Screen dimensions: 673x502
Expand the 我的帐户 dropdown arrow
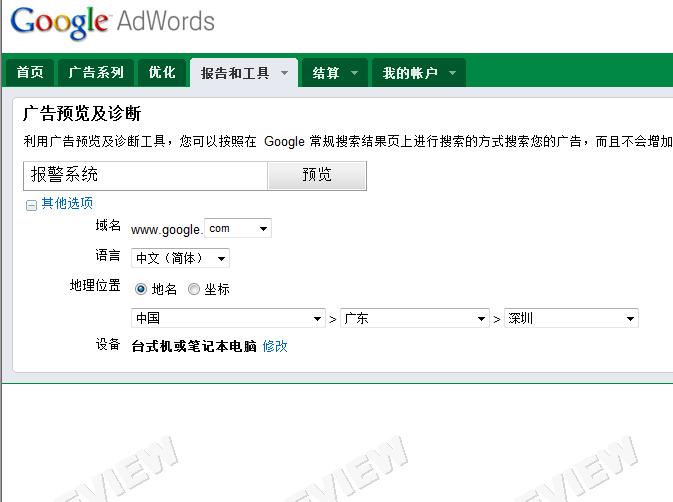(452, 73)
